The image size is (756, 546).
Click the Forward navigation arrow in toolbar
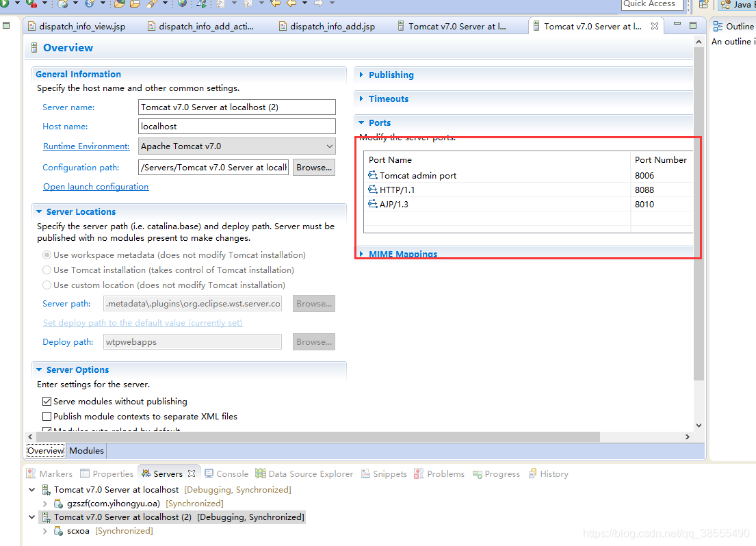pos(319,3)
